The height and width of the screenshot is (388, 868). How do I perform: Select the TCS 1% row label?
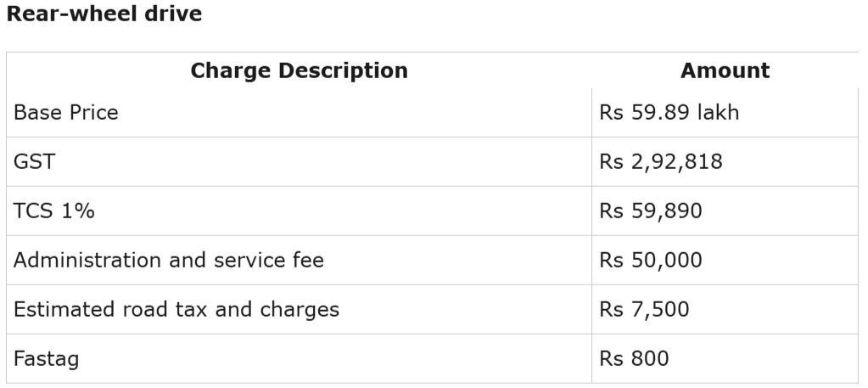(53, 211)
